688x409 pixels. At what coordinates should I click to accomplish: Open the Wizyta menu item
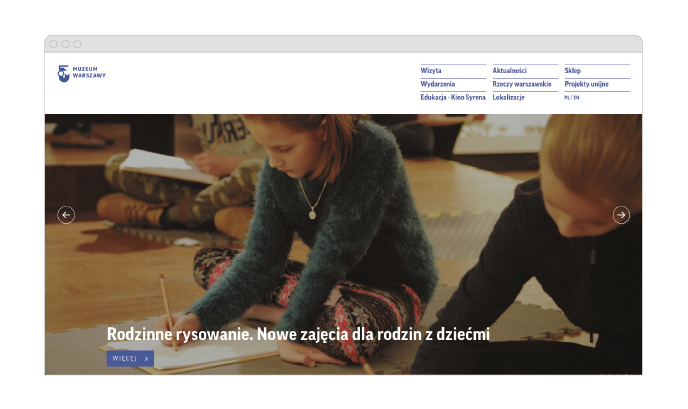click(x=431, y=71)
